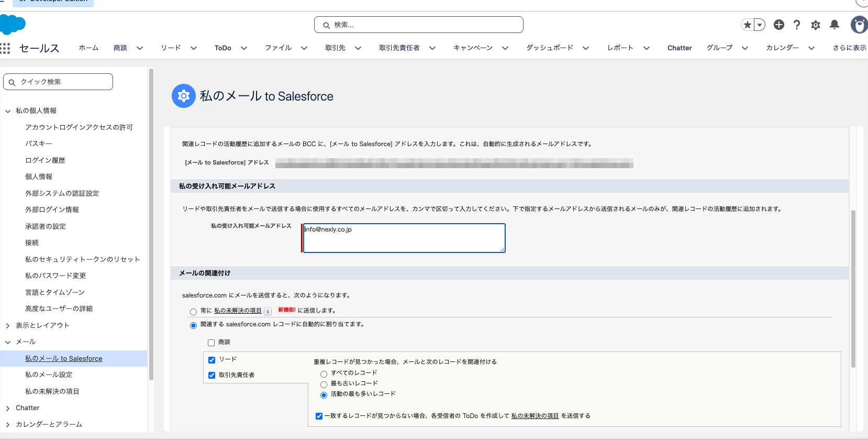Open 私のメール設定 in the sidebar
The image size is (868, 440).
[x=49, y=375]
